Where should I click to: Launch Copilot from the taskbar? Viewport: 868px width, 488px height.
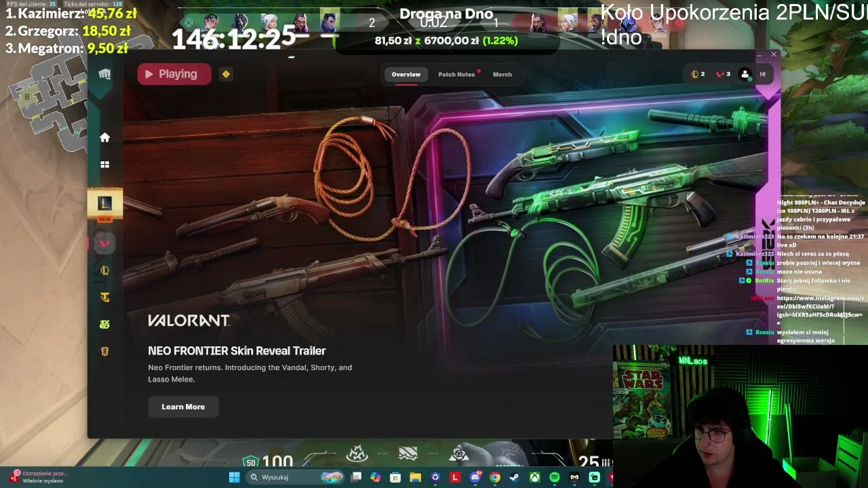(376, 477)
